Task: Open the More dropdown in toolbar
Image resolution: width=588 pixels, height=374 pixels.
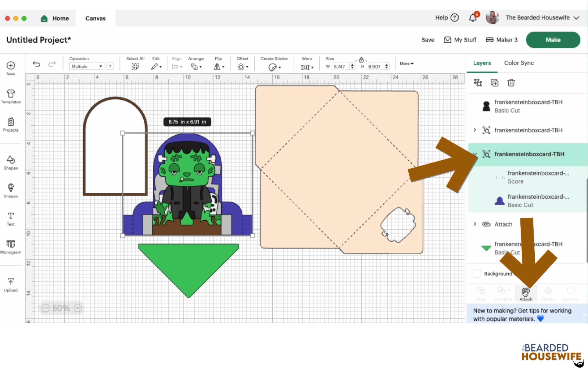Action: tap(406, 64)
